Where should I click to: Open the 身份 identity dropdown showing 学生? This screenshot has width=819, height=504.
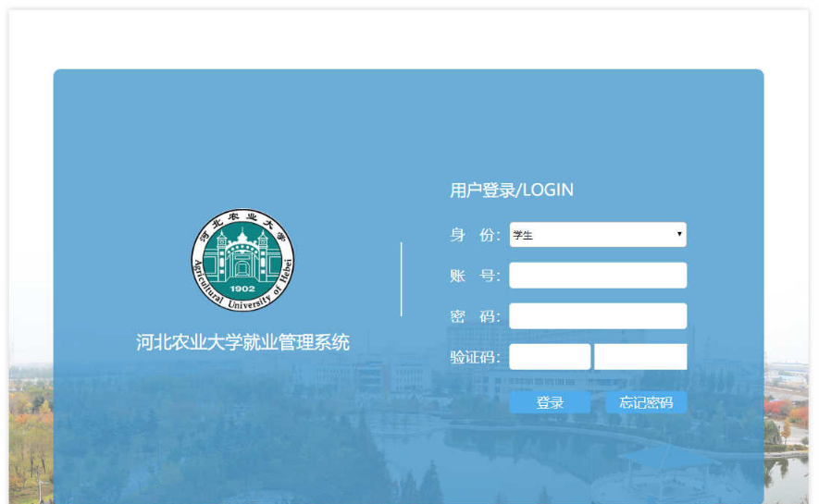click(x=597, y=235)
